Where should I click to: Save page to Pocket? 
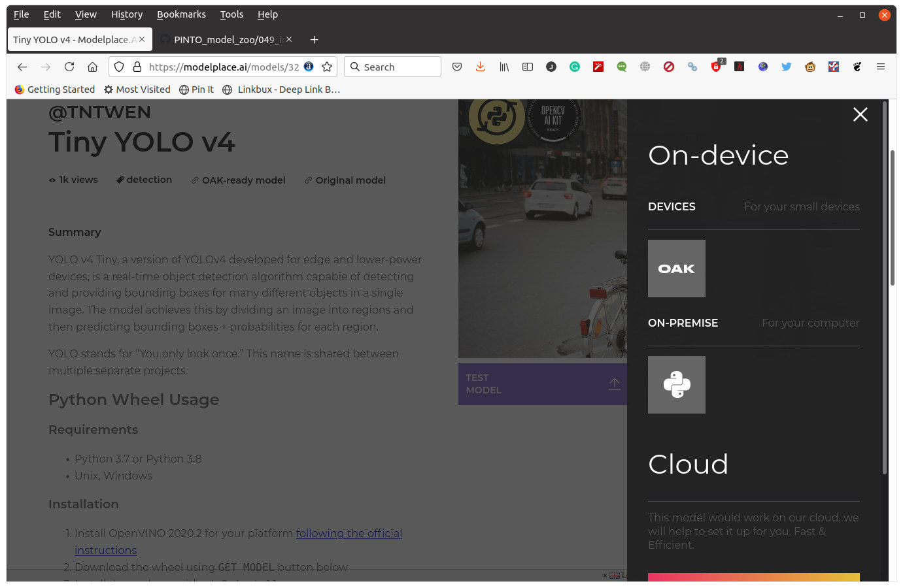pyautogui.click(x=457, y=67)
